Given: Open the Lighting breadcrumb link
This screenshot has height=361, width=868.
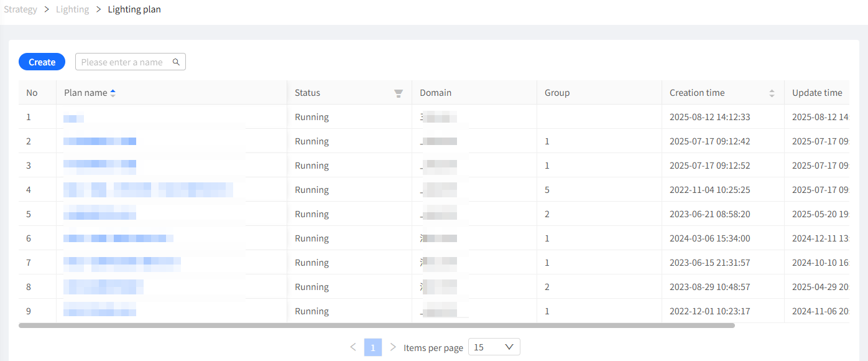Looking at the screenshot, I should click(73, 9).
